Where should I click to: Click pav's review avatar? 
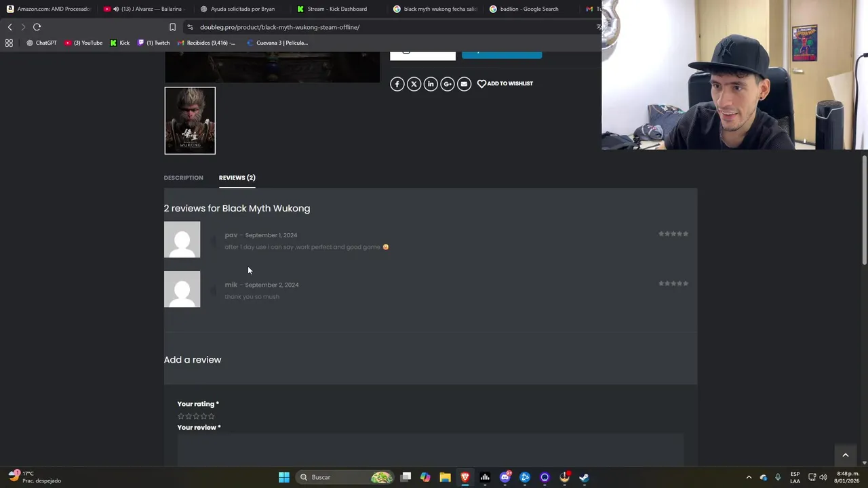(182, 239)
